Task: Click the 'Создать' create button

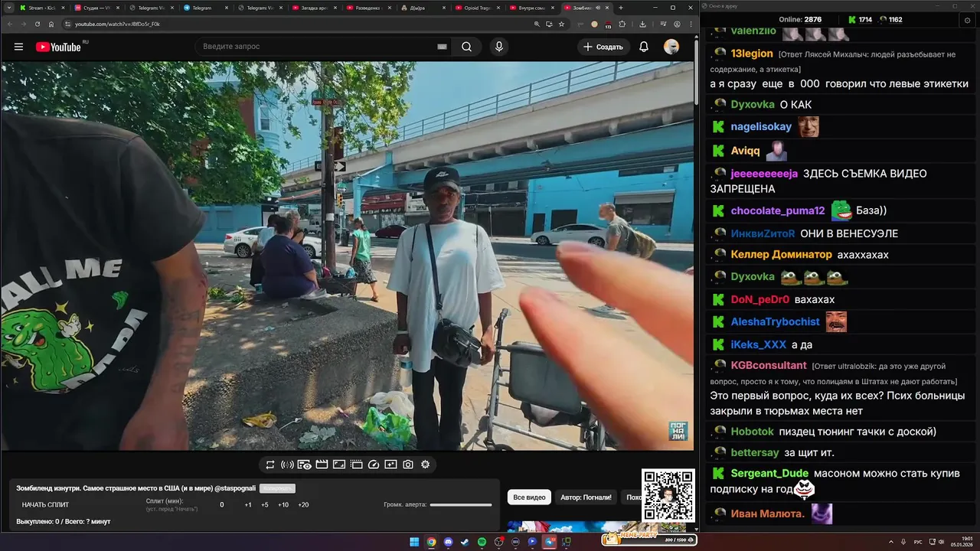Action: coord(603,47)
